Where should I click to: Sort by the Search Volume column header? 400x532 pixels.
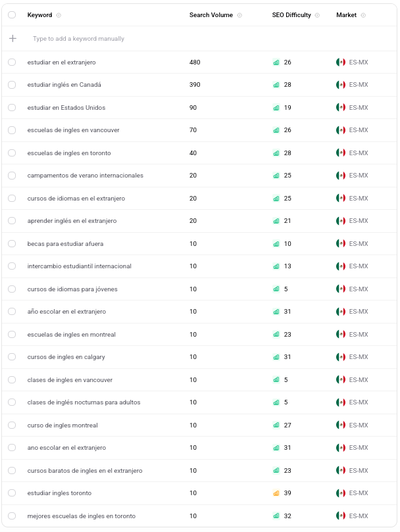click(x=211, y=15)
